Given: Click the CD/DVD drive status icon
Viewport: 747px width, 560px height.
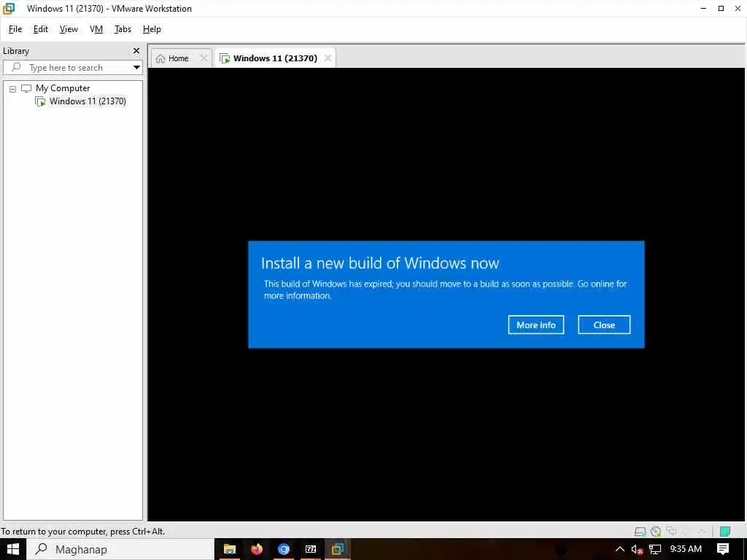Looking at the screenshot, I should (656, 532).
